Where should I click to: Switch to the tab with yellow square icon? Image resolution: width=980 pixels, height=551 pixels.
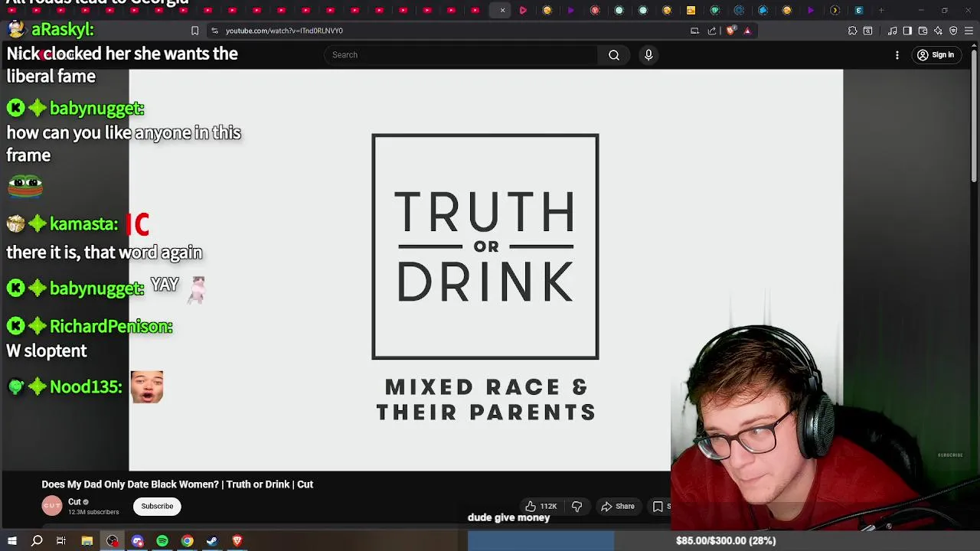pos(691,10)
